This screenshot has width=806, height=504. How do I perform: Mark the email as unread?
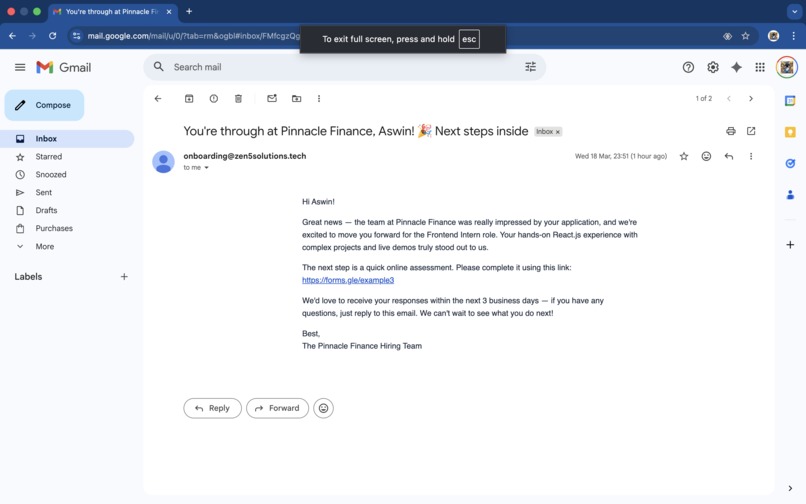coord(272,98)
